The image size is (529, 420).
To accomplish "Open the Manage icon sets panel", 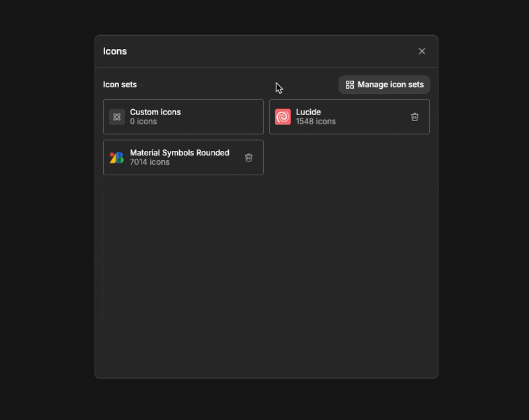I will coord(384,85).
